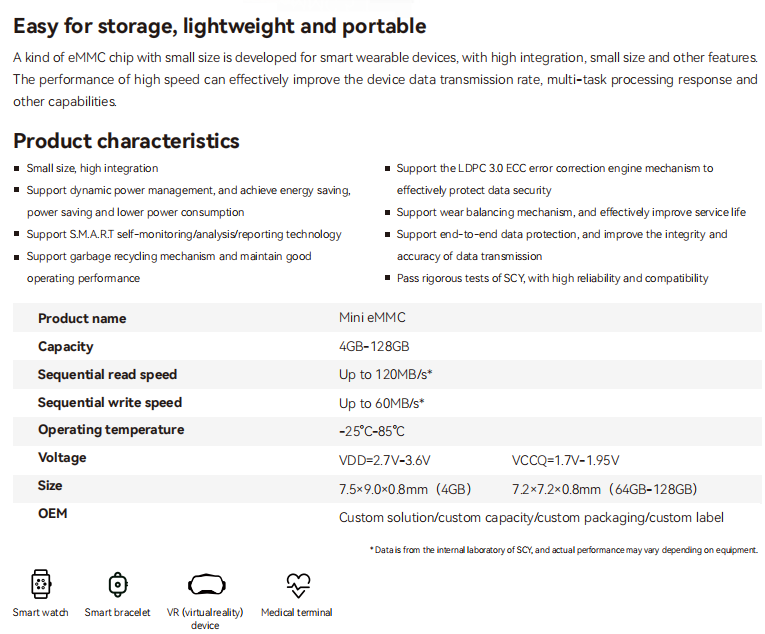Select the 'Product name' table row label
The width and height of the screenshot is (765, 634).
point(82,318)
